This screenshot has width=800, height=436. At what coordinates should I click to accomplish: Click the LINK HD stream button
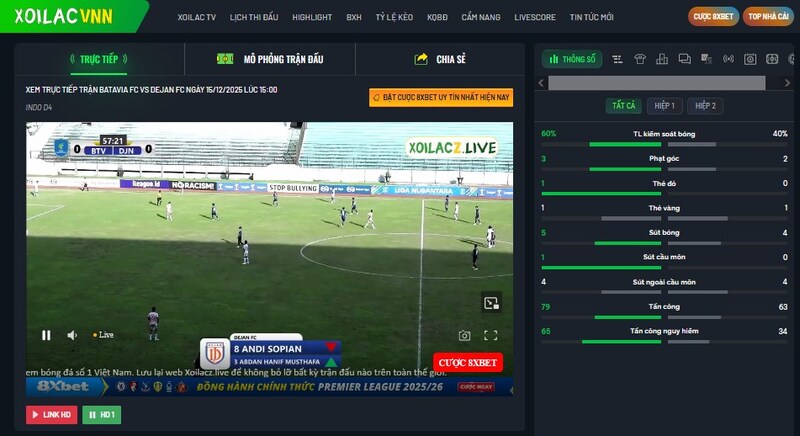tap(51, 414)
